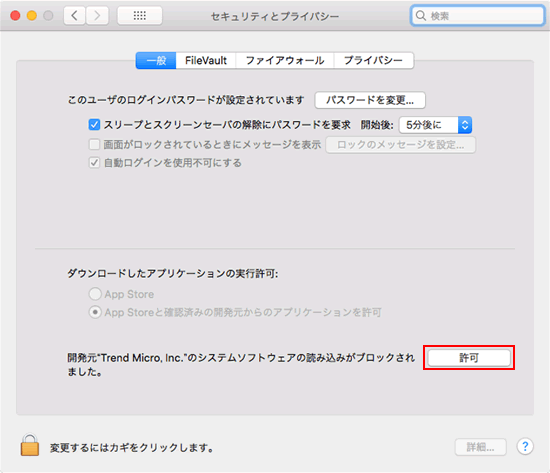
Task: Click the パスワードを変更 button
Action: click(370, 100)
